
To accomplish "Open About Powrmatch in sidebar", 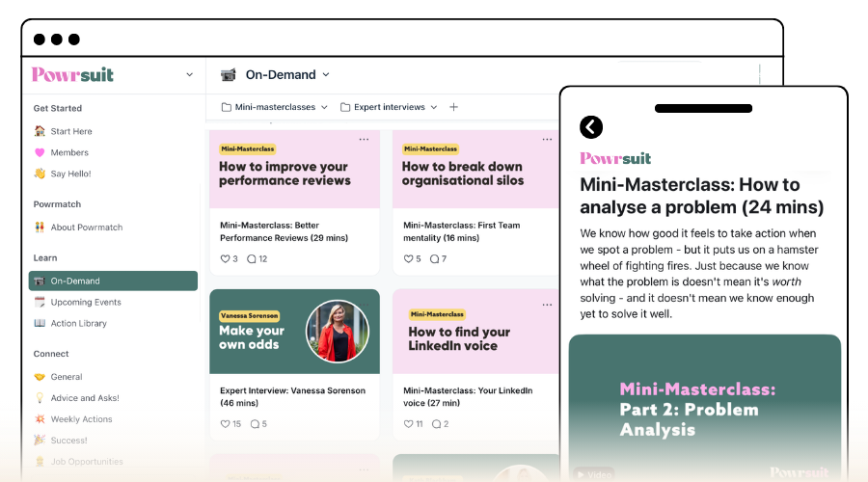I will (86, 228).
